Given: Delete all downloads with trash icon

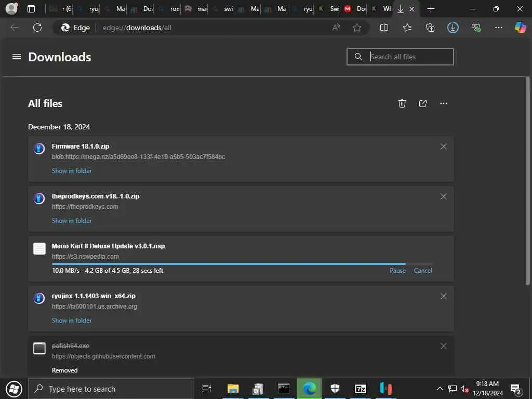Looking at the screenshot, I should pyautogui.click(x=402, y=103).
